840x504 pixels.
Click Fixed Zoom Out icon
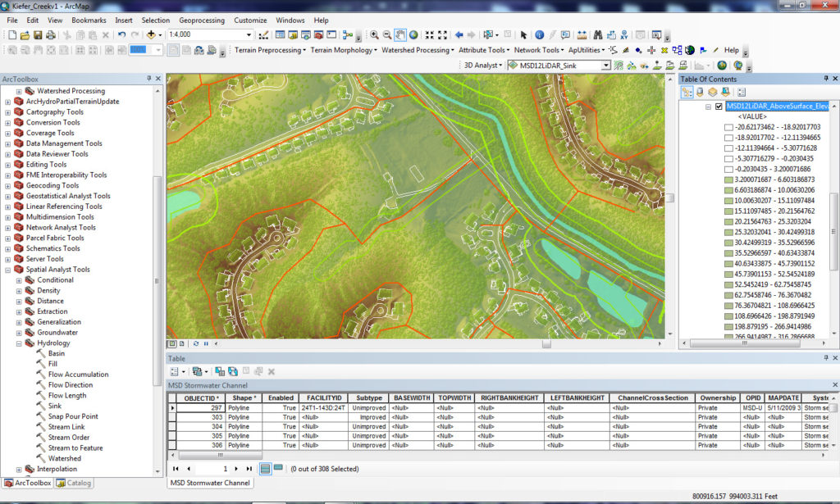pos(442,34)
